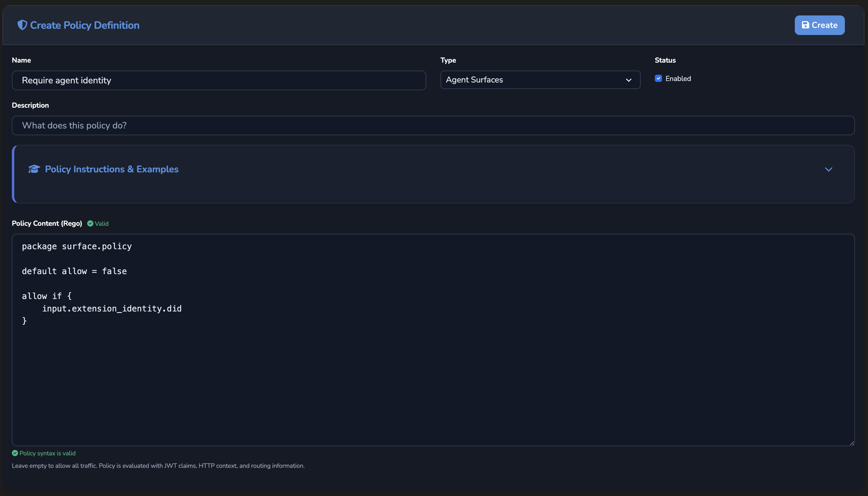Click the shield icon beside Create Policy Definition
Screen dimensions: 868x496
click(x=22, y=25)
